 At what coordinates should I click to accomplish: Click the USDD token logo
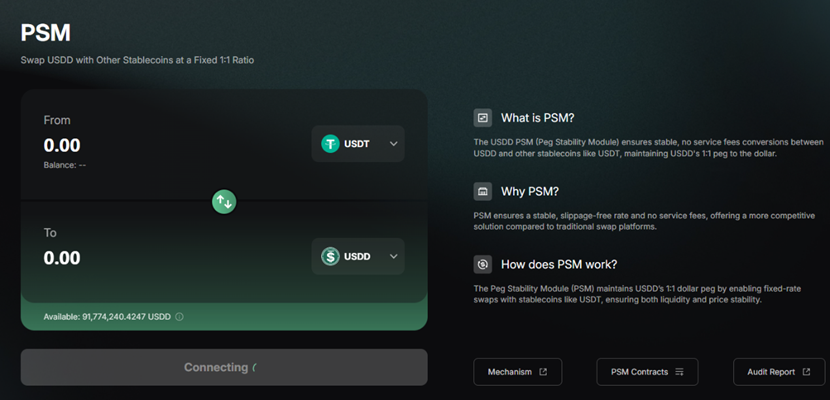[331, 257]
